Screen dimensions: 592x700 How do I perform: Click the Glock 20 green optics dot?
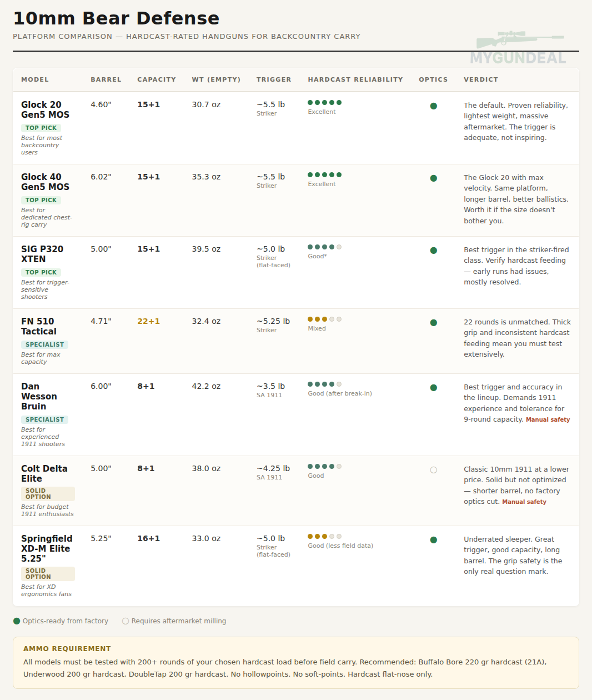(x=434, y=106)
